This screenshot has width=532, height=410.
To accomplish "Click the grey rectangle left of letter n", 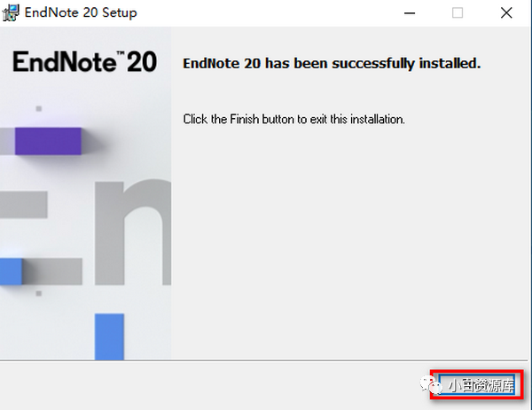I will point(24,204).
